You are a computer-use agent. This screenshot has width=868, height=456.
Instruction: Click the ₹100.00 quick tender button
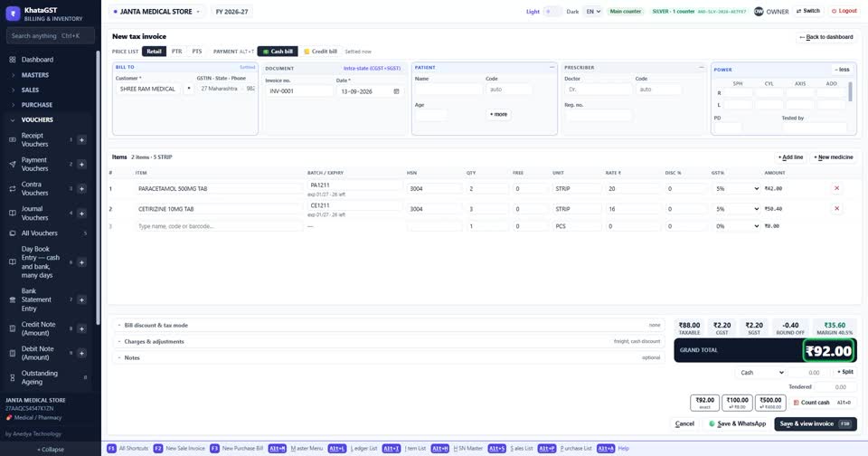pyautogui.click(x=738, y=403)
